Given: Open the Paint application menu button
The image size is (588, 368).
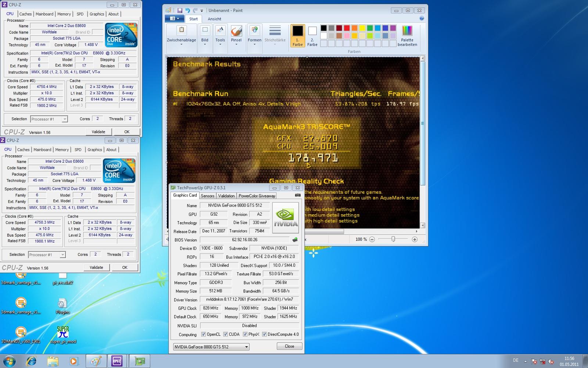Looking at the screenshot, I should pyautogui.click(x=175, y=18).
